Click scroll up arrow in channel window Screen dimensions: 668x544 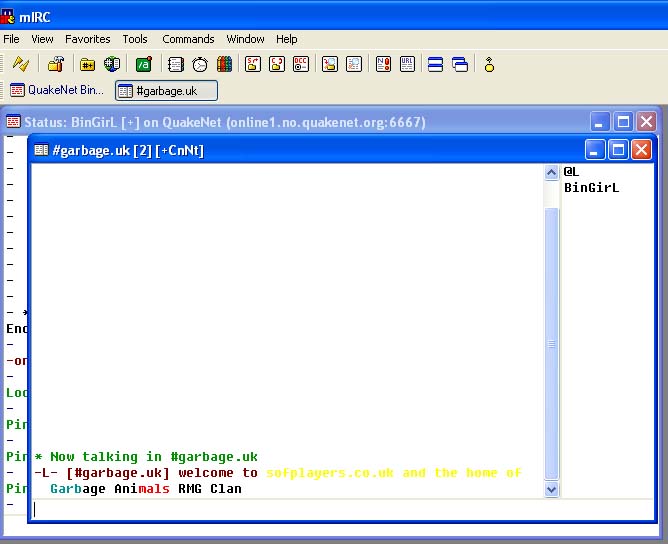pyautogui.click(x=551, y=173)
